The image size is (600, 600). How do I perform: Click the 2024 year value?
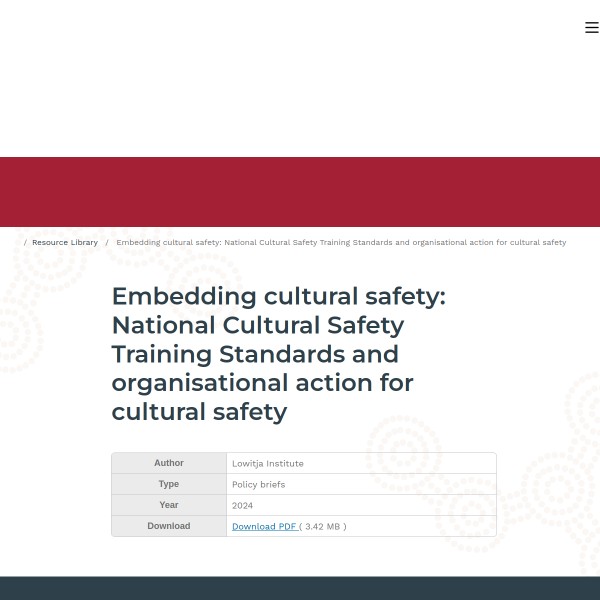[243, 506]
